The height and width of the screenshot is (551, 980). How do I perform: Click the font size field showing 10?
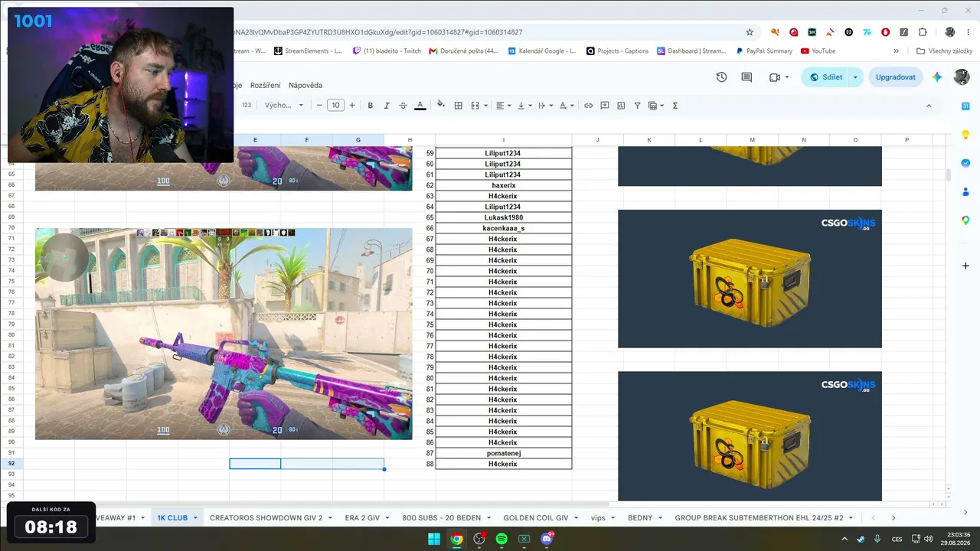335,106
